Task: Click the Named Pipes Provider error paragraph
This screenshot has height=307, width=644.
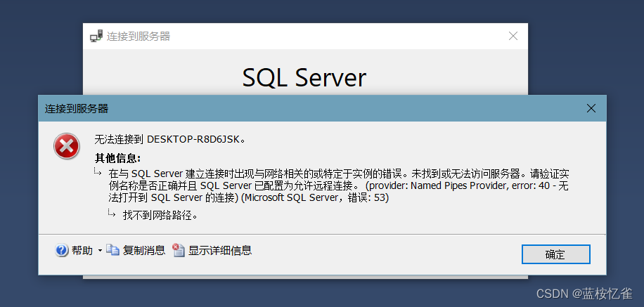Action: click(338, 185)
